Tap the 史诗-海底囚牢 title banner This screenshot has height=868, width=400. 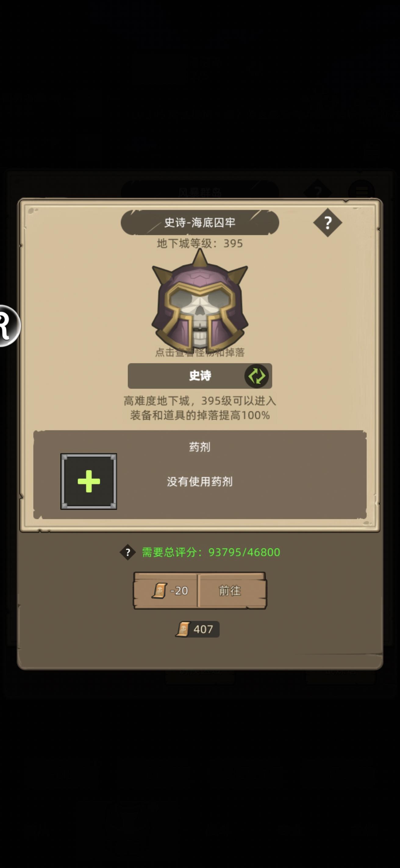coord(200,222)
